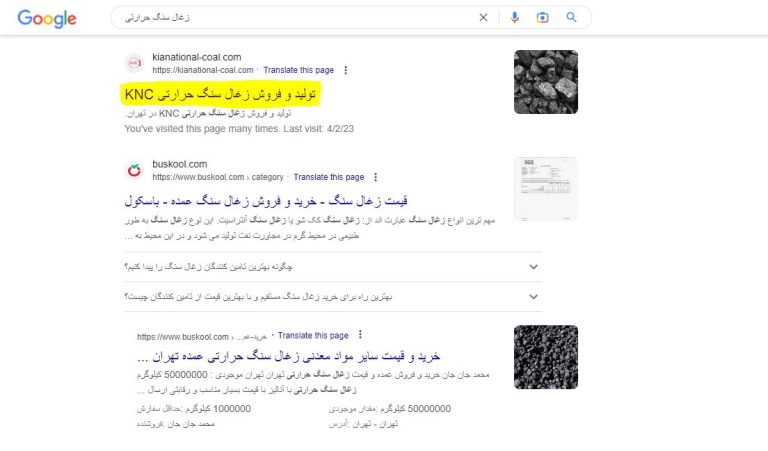This screenshot has height=451, width=768.
Task: Translate the kianational-coal.com page
Action: pos(298,70)
